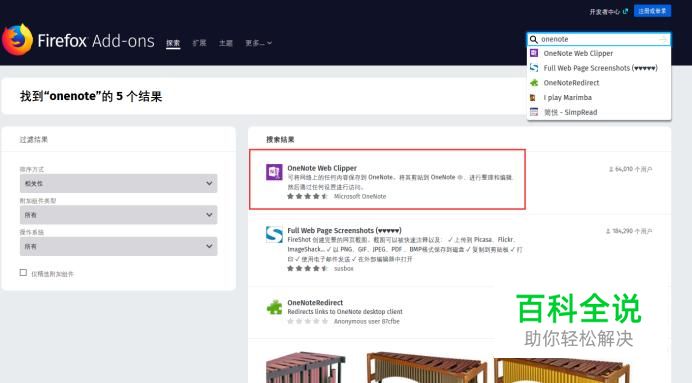Image resolution: width=692 pixels, height=383 pixels.
Task: Click OneNoteRedirect result puzzle icon
Action: [274, 307]
